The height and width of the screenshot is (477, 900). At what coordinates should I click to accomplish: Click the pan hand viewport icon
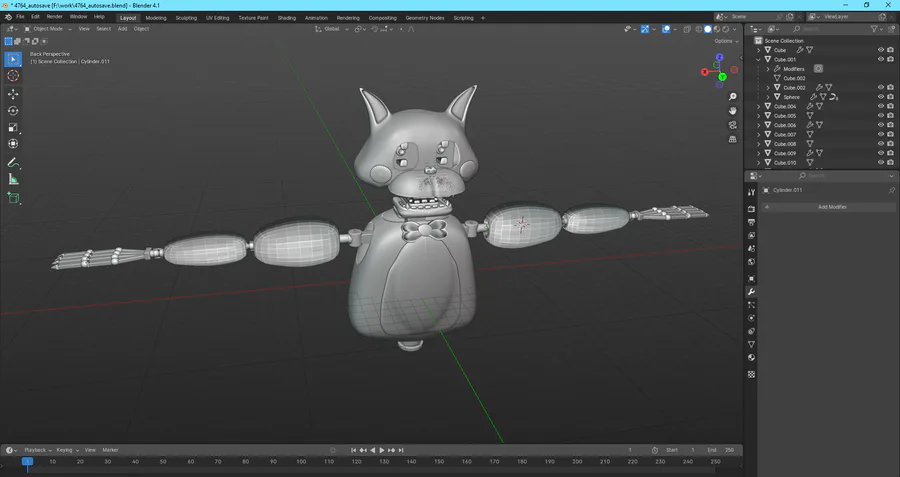732,111
